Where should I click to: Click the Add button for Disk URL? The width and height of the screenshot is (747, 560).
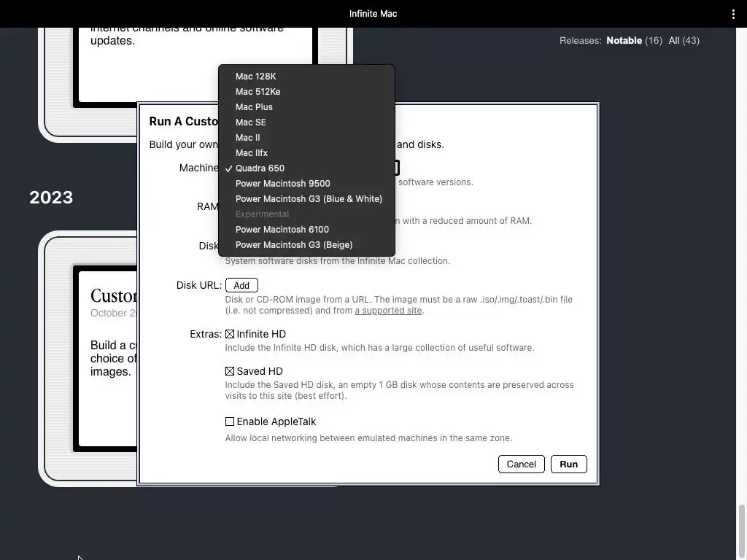coord(241,285)
